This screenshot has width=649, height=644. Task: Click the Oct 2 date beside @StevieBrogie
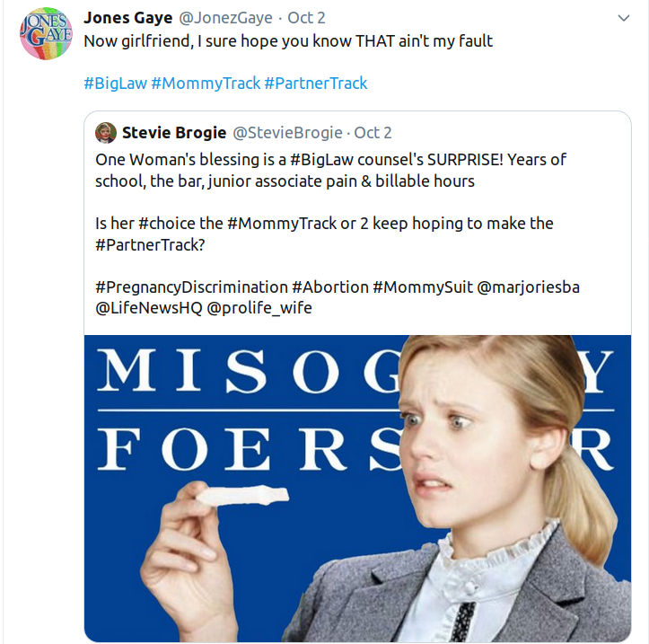[373, 133]
